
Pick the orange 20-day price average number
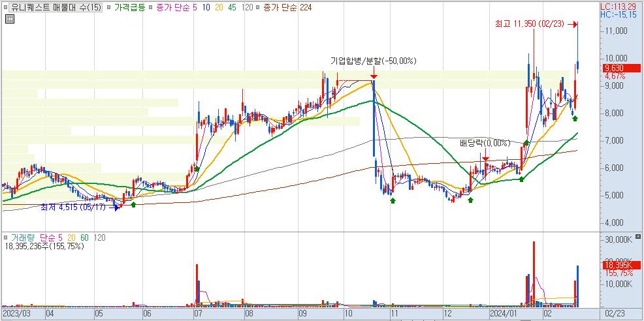point(219,7)
